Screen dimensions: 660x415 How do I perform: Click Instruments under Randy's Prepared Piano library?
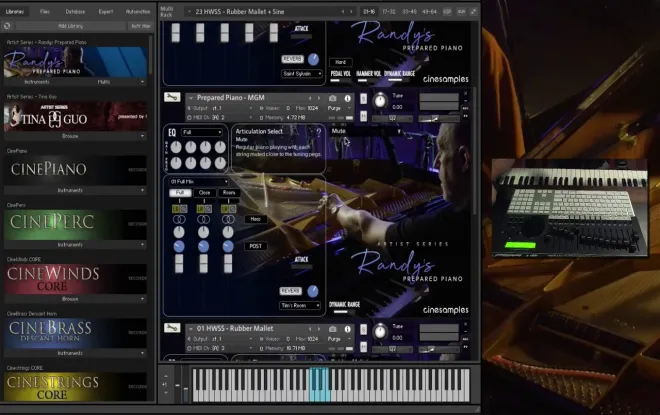click(37, 82)
